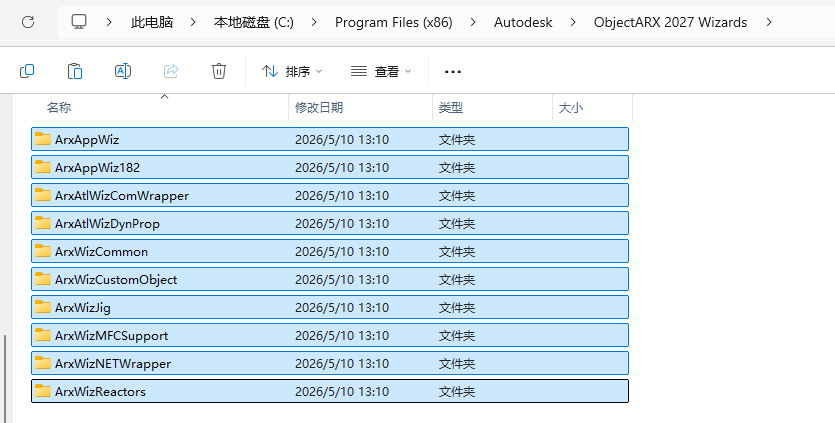Click the date cell of ArxWizJig
This screenshot has height=423, width=835.
tap(342, 307)
